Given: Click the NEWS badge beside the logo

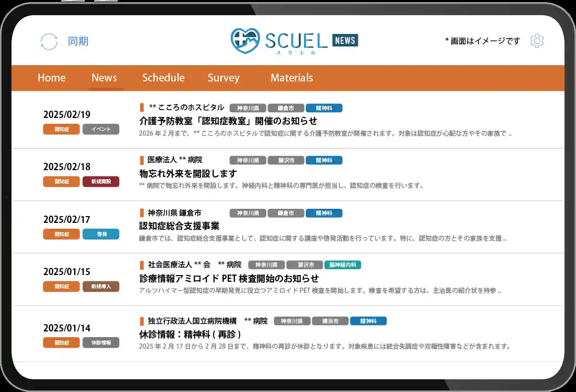Looking at the screenshot, I should pos(345,40).
